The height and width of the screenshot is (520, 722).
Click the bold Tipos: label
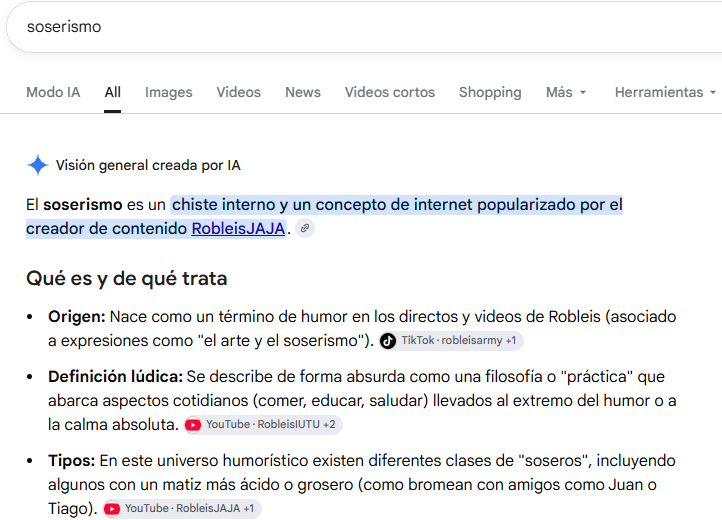coord(71,461)
